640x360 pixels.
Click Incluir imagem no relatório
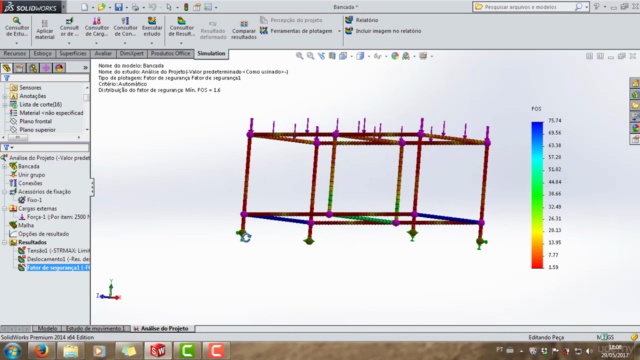pyautogui.click(x=383, y=31)
